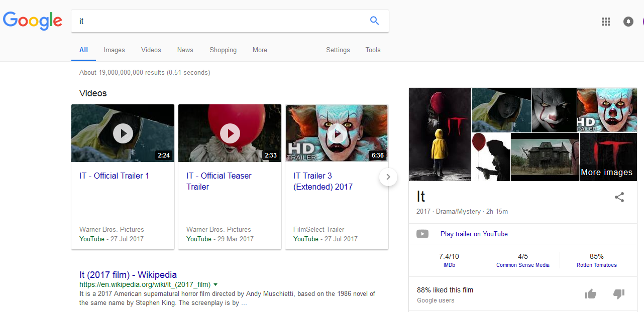Open the Settings menu
The width and height of the screenshot is (644, 312).
coord(338,50)
